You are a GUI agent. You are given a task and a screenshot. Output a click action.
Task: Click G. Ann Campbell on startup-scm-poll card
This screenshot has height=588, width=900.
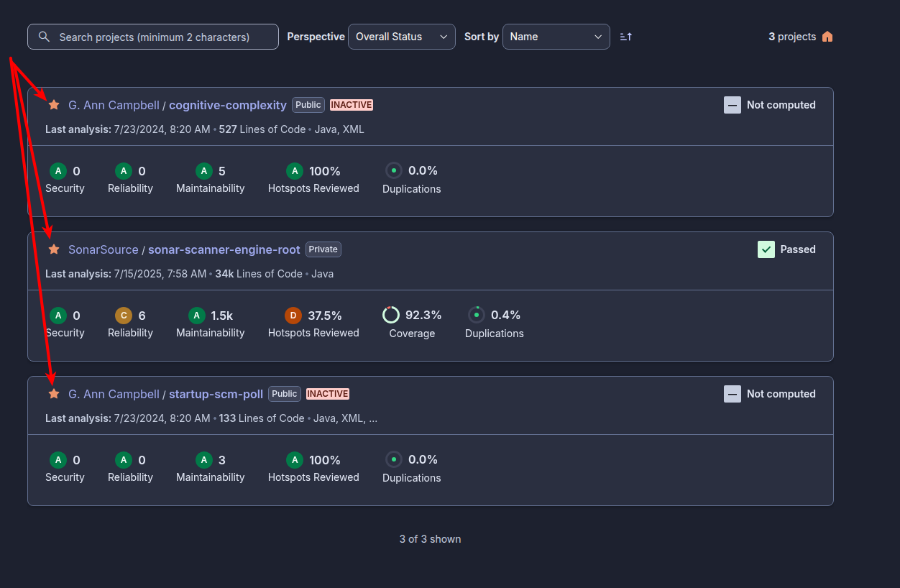coord(114,394)
